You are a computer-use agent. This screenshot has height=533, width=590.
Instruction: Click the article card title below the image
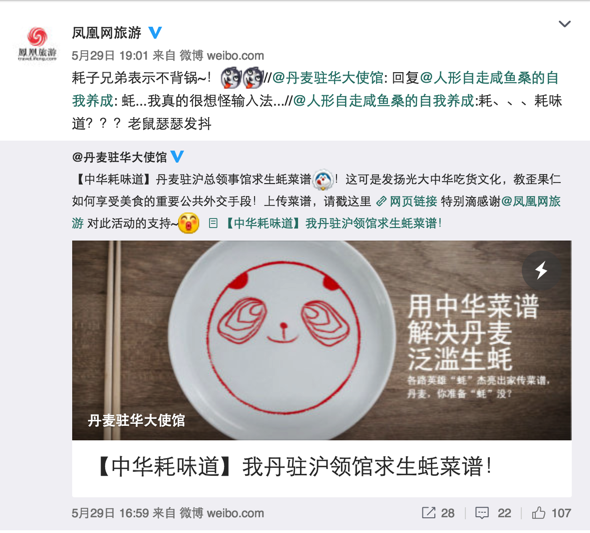(294, 467)
